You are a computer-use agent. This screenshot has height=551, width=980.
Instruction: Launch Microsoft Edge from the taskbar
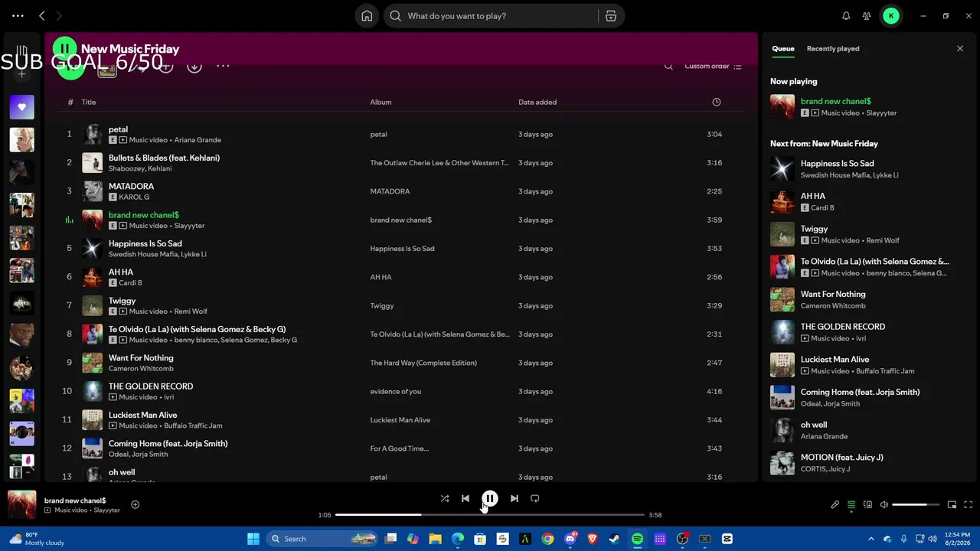click(458, 539)
